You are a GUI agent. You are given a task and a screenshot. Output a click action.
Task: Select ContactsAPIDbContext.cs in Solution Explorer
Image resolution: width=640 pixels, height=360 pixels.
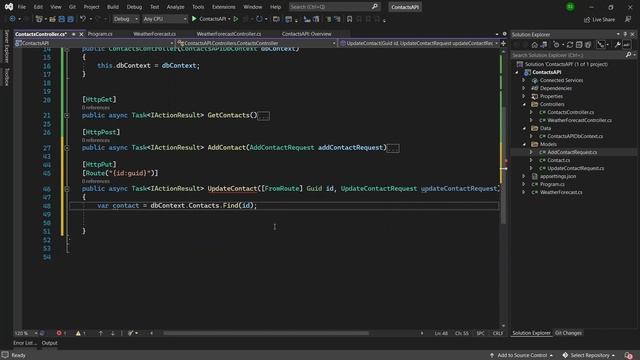(574, 136)
